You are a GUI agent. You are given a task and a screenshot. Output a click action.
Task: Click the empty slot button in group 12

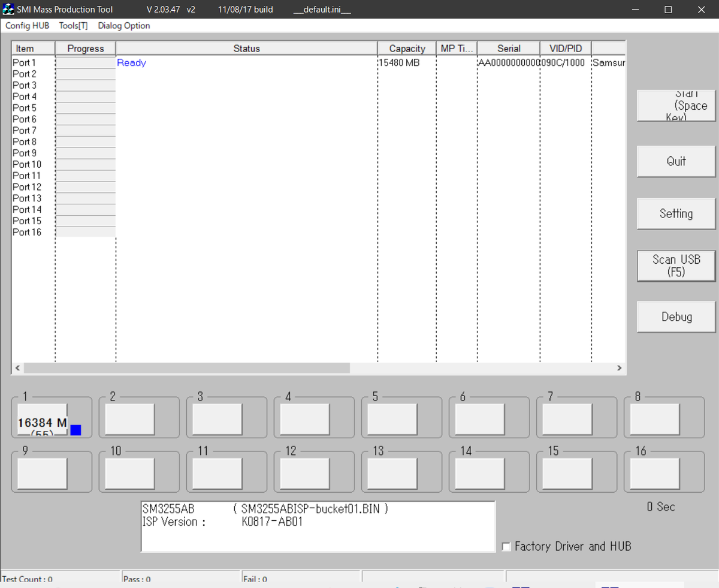[x=304, y=474]
